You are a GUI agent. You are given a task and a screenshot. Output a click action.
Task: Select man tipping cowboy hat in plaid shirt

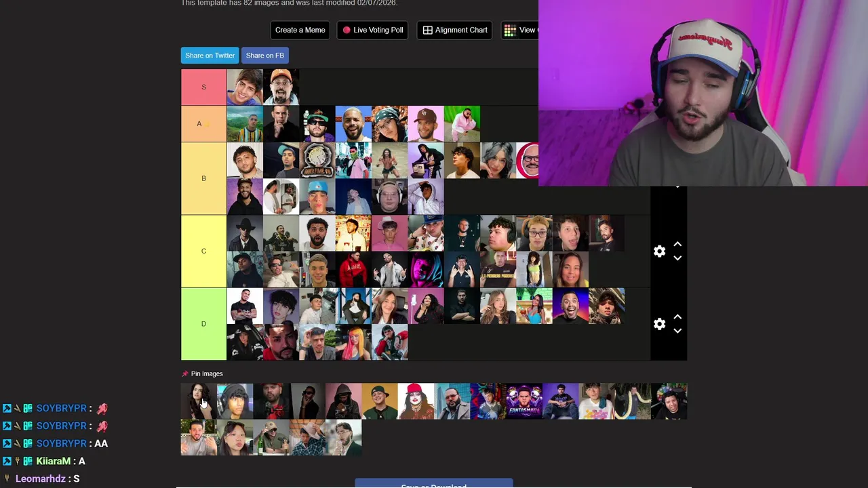click(307, 438)
